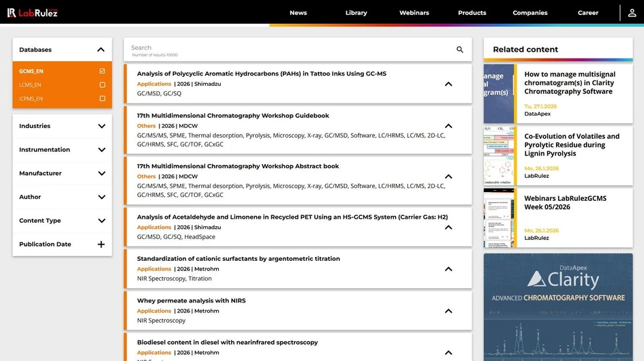The image size is (644, 361).
Task: Click into the Search input field
Action: pos(286,49)
